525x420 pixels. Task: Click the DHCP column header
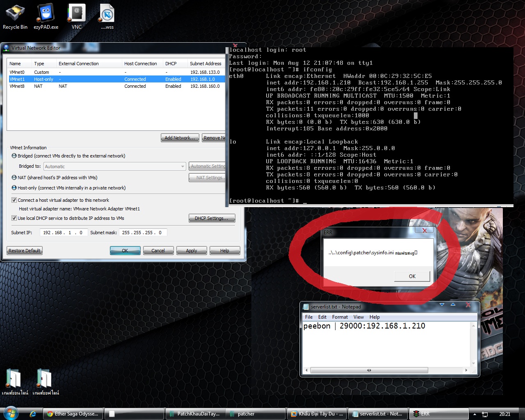click(x=175, y=64)
